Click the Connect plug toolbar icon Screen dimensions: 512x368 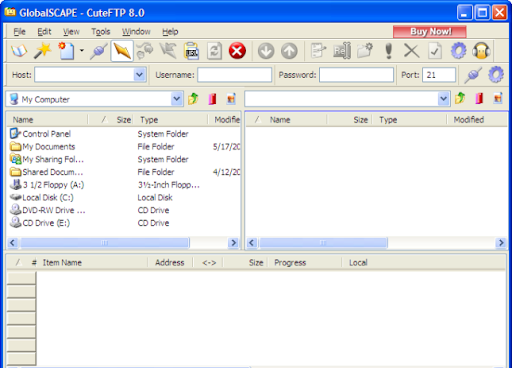tap(98, 51)
